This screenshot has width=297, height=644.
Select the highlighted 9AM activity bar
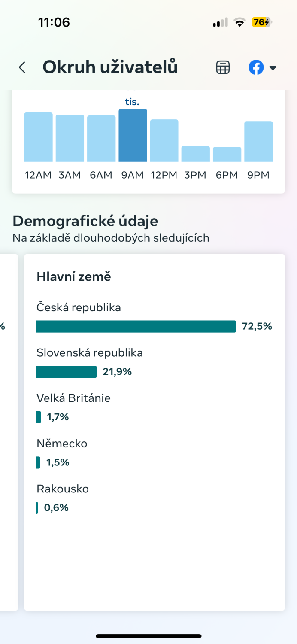coord(133,135)
